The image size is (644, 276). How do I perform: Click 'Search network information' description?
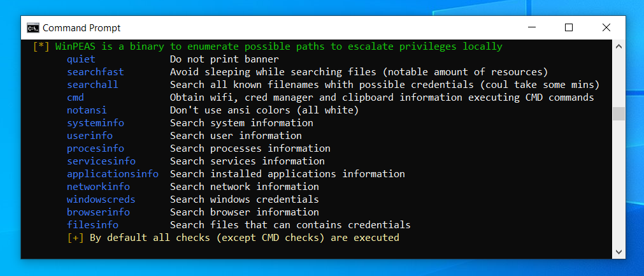[245, 187]
